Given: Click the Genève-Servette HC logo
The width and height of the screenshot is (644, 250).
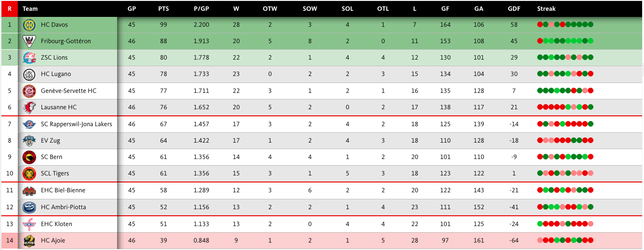Looking at the screenshot, I should 29,91.
